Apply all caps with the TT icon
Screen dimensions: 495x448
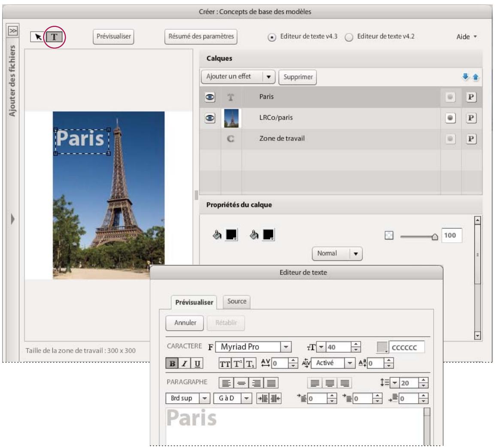(x=225, y=363)
